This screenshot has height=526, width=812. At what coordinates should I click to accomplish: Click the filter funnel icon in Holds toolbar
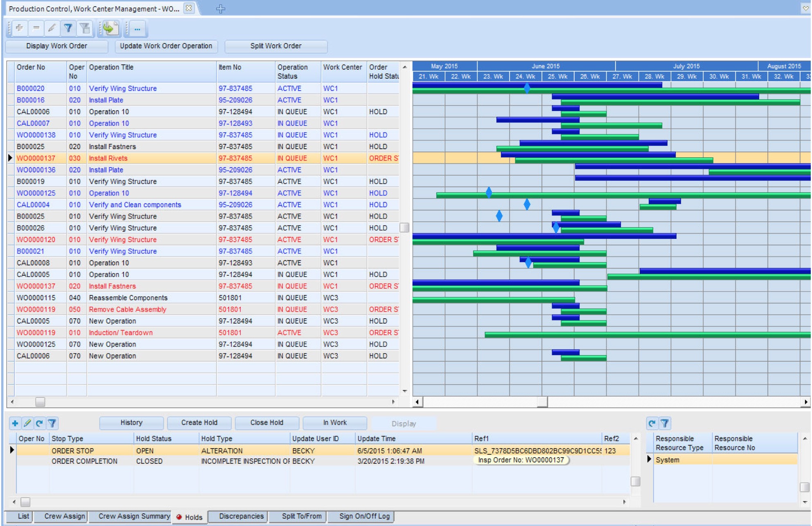(x=52, y=423)
